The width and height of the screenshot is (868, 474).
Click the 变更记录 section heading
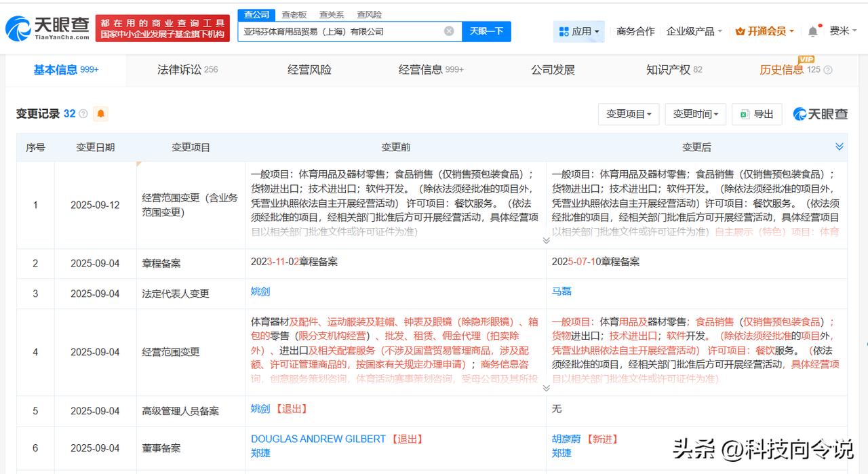click(x=38, y=114)
